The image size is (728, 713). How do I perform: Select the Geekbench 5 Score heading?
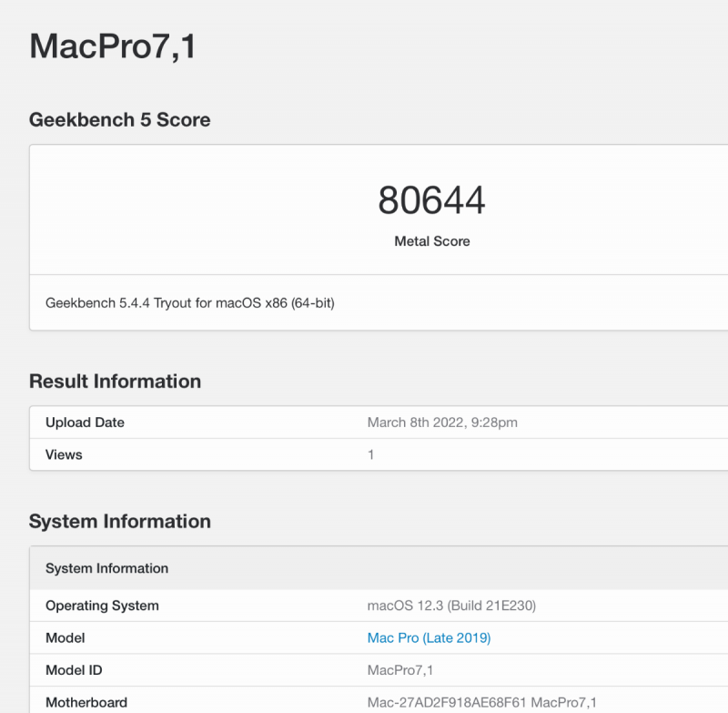[x=120, y=120]
